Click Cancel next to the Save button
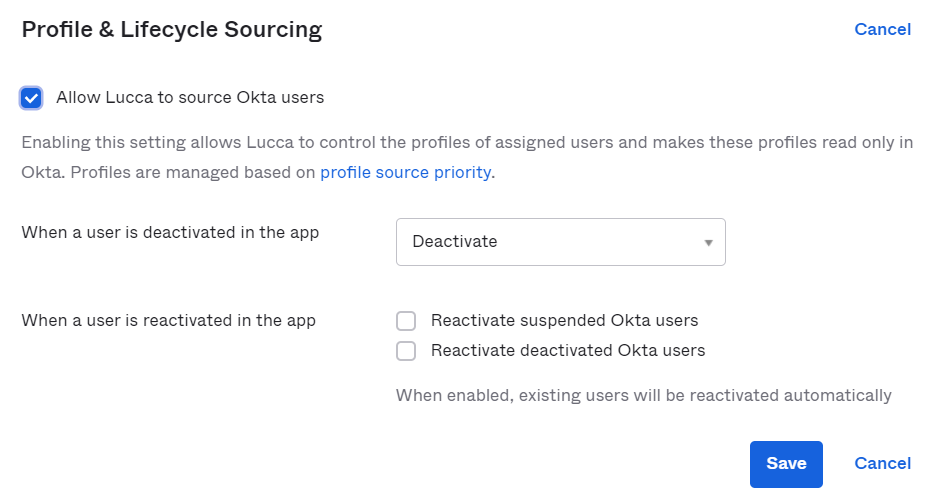The image size is (929, 500). coord(882,463)
